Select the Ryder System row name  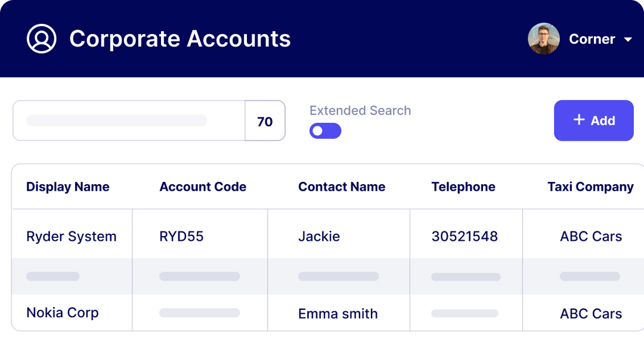click(x=72, y=237)
